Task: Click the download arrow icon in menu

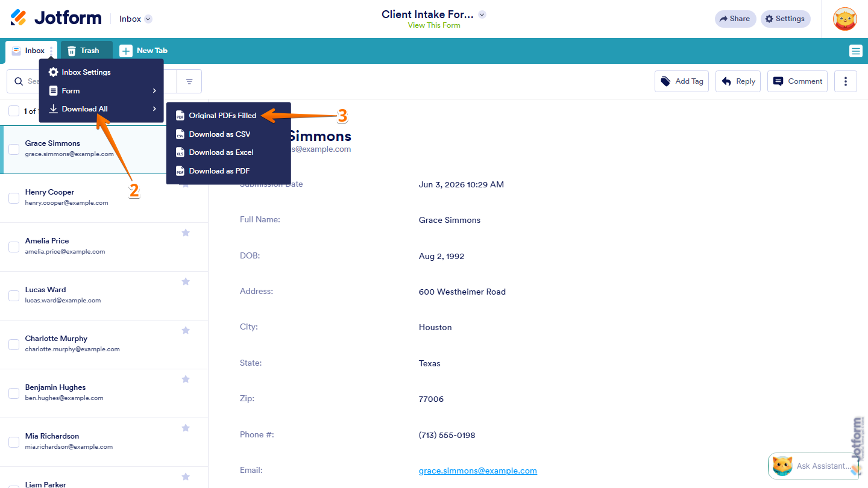Action: 53,109
